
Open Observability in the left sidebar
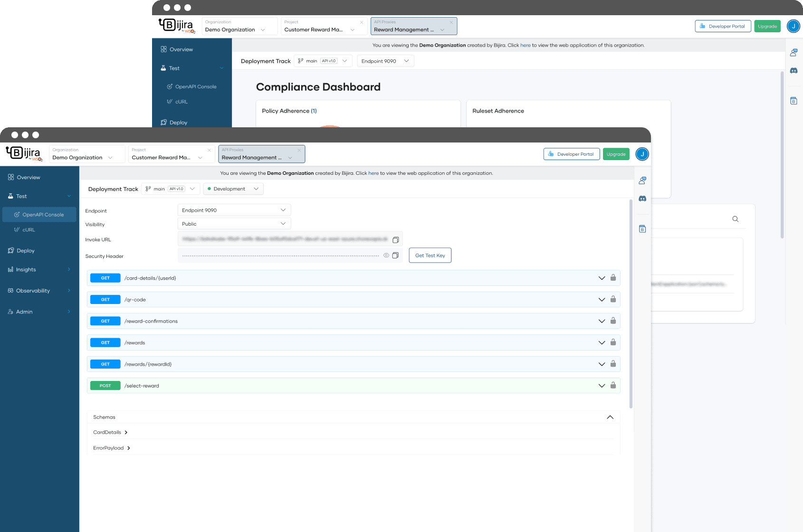pos(33,291)
